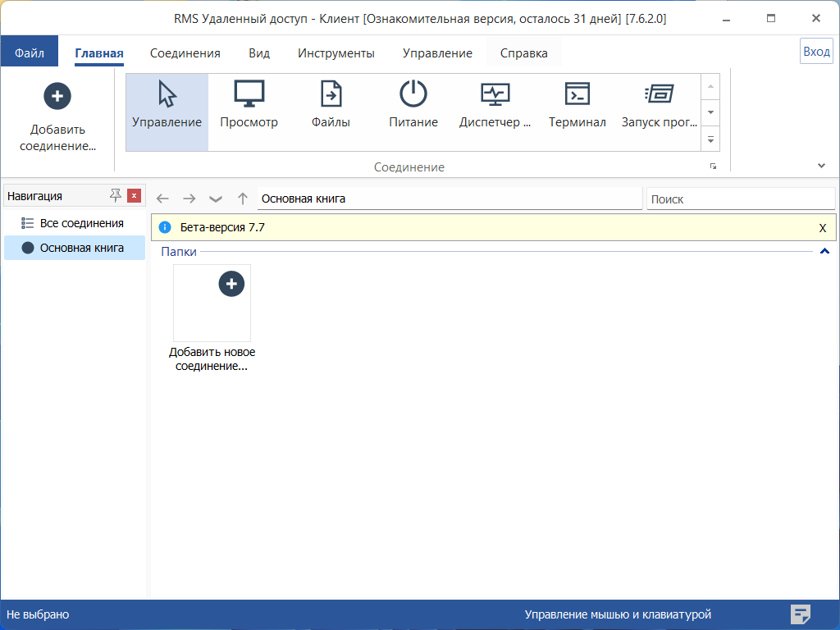Pin the Навигация panel
This screenshot has height=630, width=840.
click(x=116, y=196)
